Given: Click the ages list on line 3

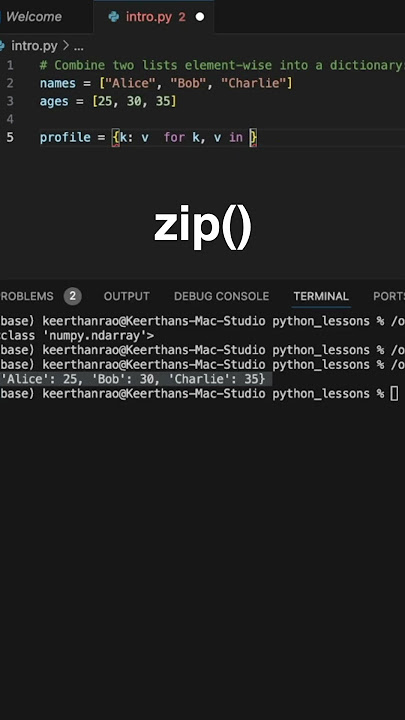Looking at the screenshot, I should click(134, 101).
